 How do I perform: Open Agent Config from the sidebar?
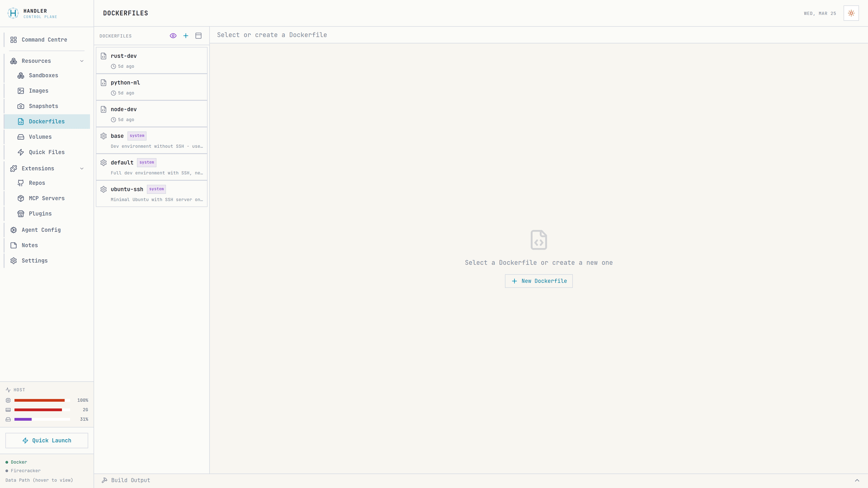tap(41, 230)
